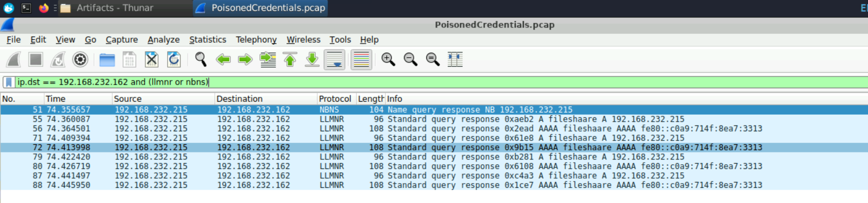Select packet 72 with ID 0x9b15

click(x=434, y=147)
